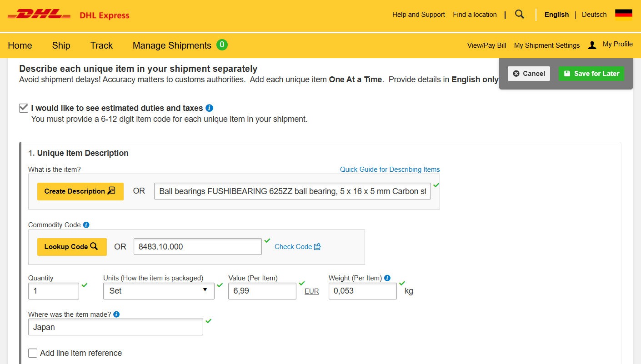Open the 'Where was the item made' info icon
This screenshot has height=364, width=641.
click(116, 314)
